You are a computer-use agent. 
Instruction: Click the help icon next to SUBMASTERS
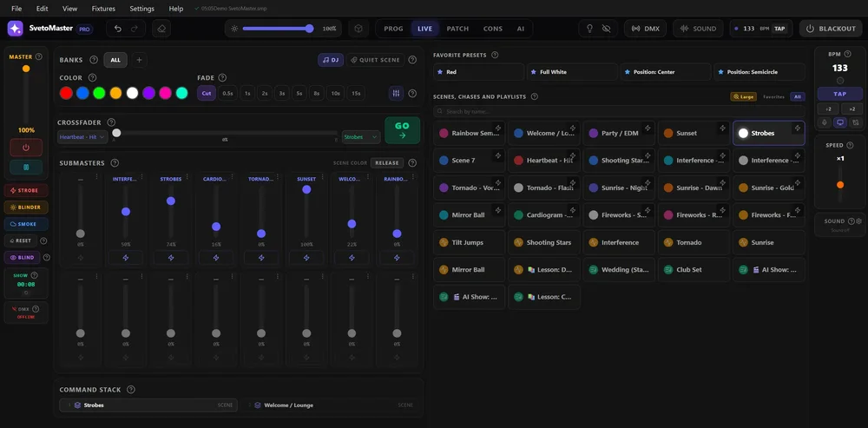[x=115, y=163]
